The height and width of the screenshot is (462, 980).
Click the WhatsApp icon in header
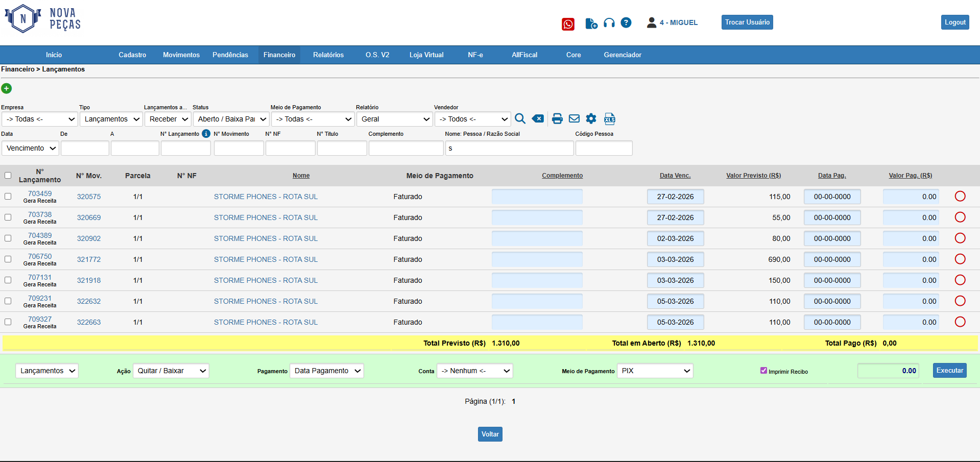568,24
